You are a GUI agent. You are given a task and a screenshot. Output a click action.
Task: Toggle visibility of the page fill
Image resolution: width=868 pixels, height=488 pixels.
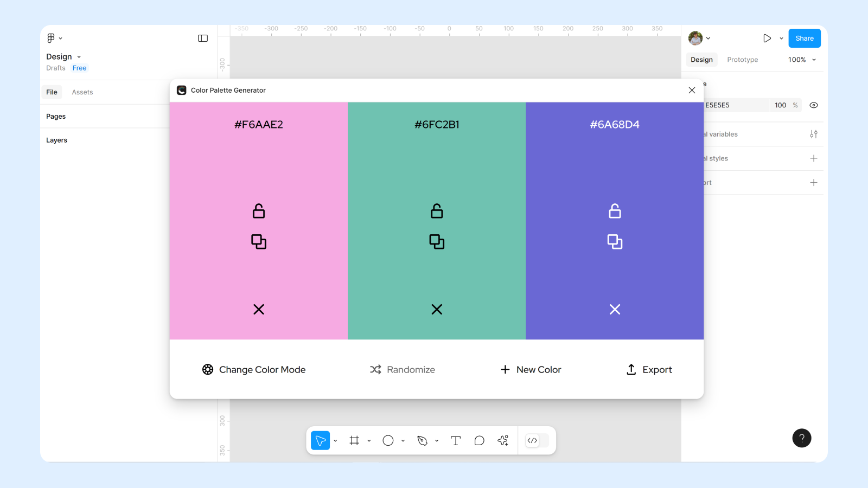click(813, 105)
